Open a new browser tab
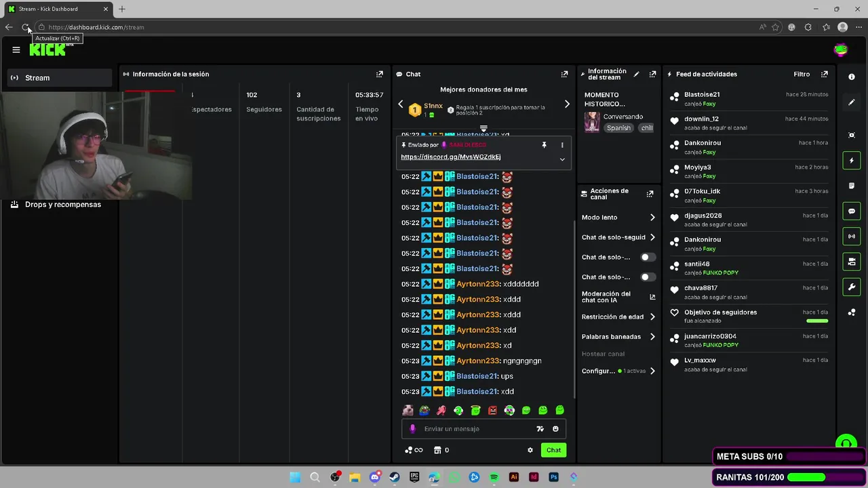 click(x=122, y=9)
